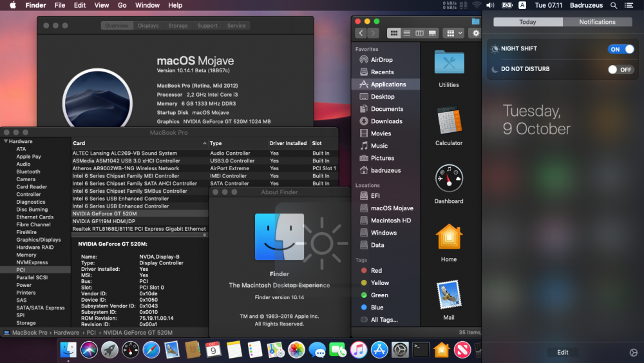Open the Go menu

click(x=122, y=5)
